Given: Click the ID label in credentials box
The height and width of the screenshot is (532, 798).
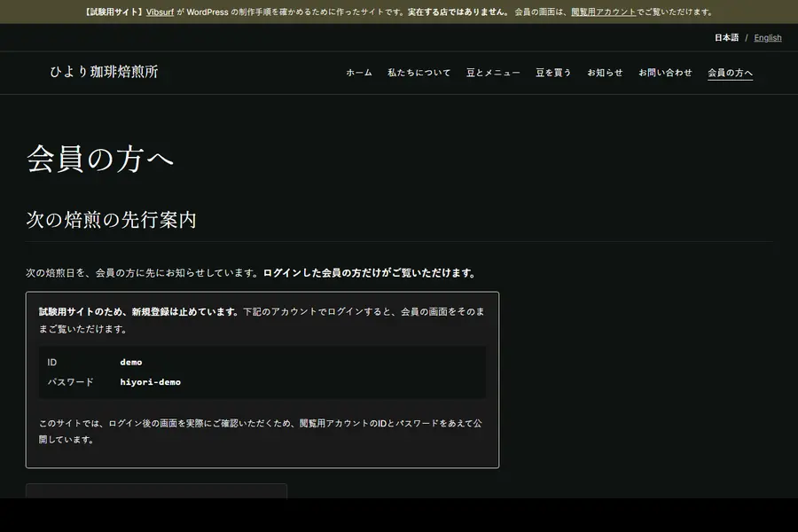Looking at the screenshot, I should tap(52, 362).
